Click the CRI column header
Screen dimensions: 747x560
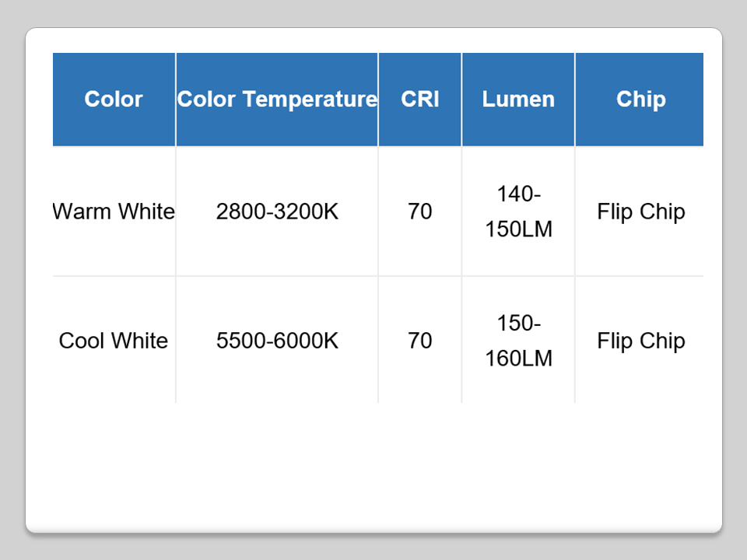420,100
